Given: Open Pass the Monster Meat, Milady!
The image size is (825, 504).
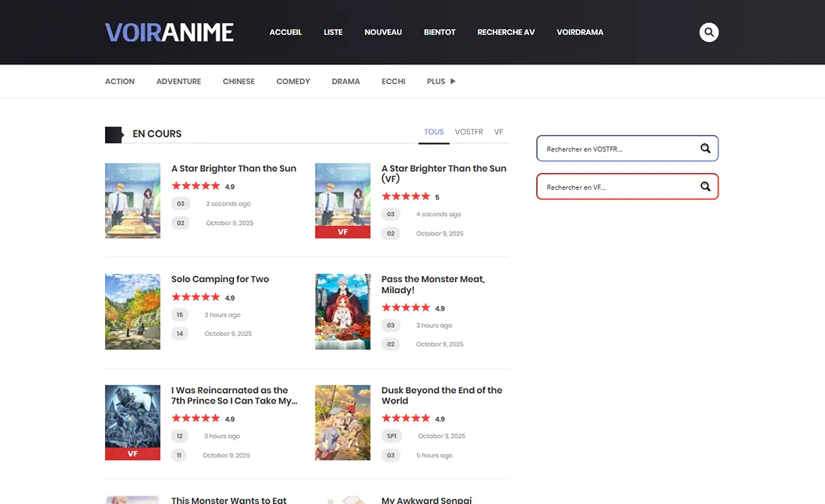Looking at the screenshot, I should (x=433, y=284).
